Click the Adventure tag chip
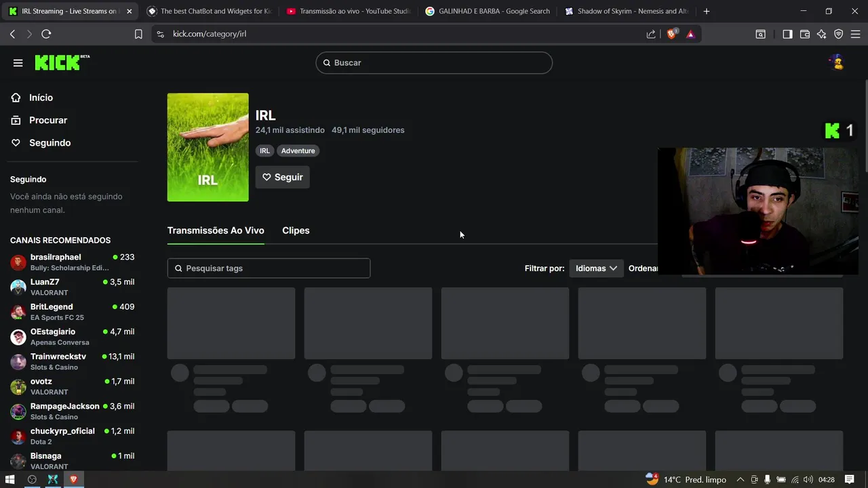 pos(298,150)
